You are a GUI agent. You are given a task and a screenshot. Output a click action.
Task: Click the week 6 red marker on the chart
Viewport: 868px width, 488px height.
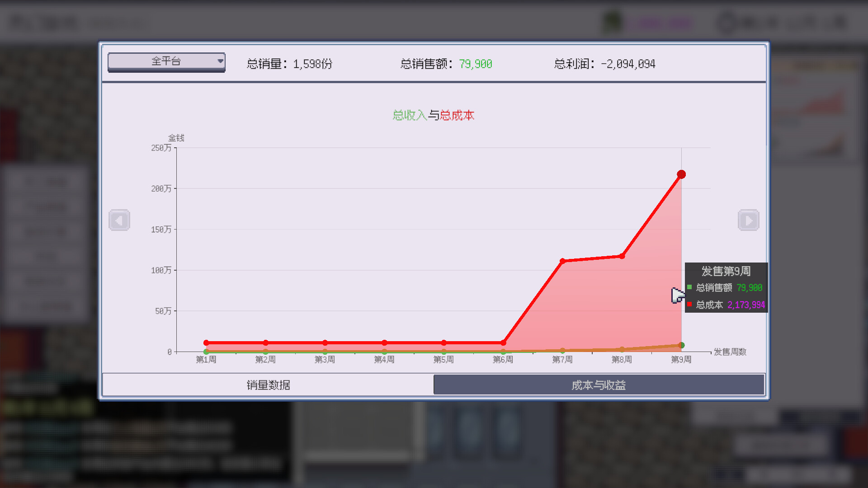tap(503, 343)
